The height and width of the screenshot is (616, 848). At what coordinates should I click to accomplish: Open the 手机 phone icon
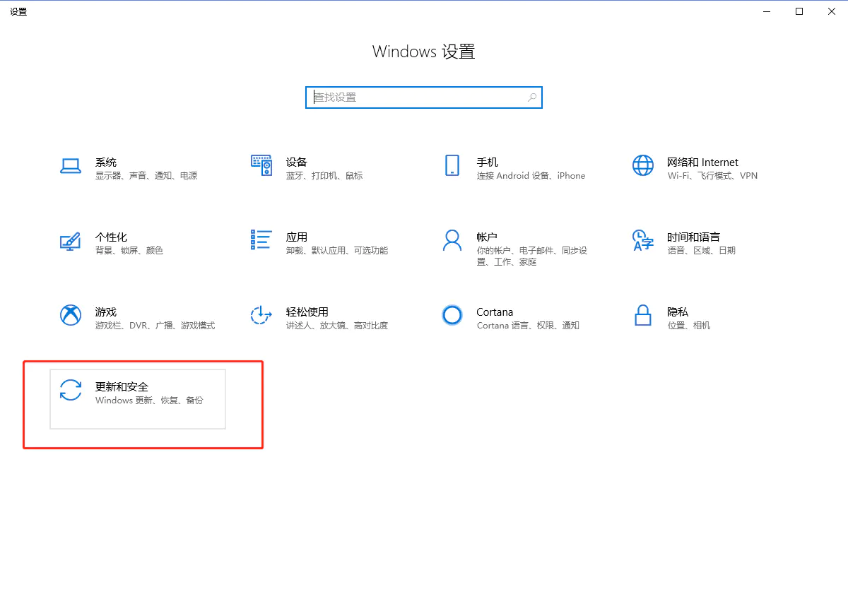452,165
